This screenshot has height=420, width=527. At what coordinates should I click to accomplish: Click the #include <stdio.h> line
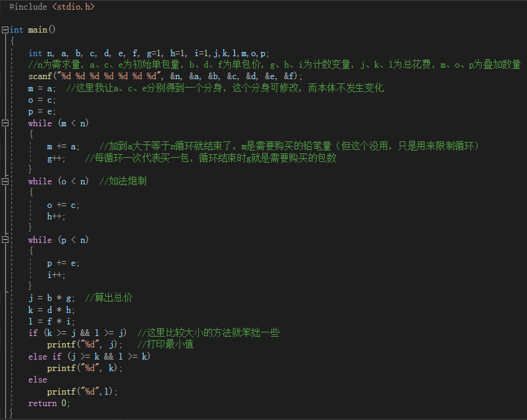(51, 6)
